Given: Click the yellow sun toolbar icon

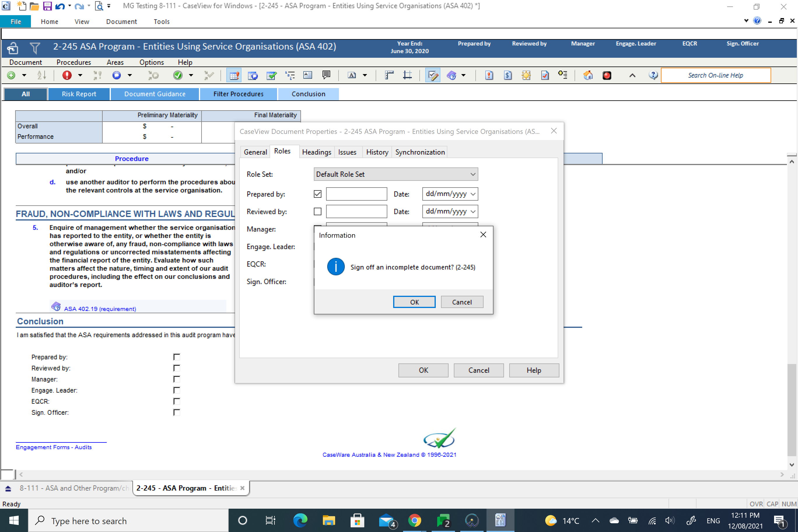Looking at the screenshot, I should 526,75.
